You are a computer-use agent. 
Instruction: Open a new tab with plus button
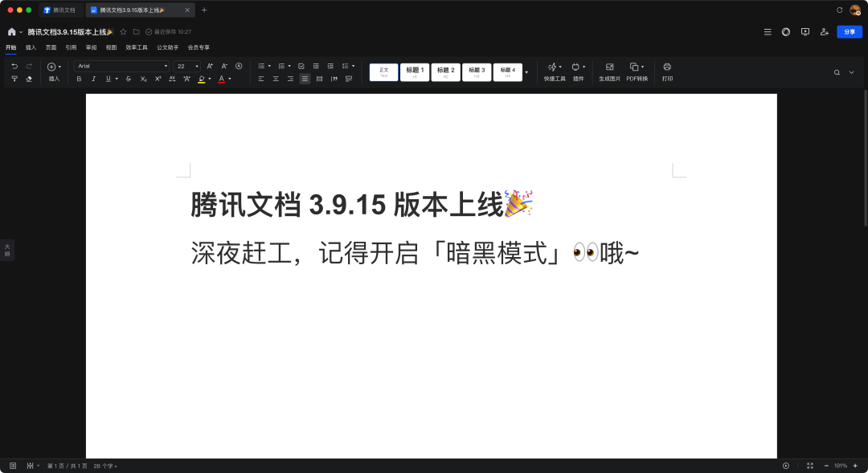tap(204, 10)
